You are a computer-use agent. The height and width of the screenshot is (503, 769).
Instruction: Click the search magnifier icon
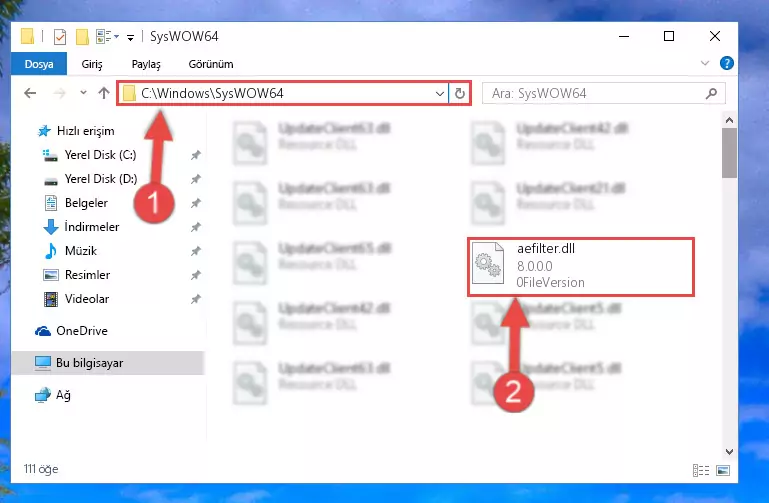pos(711,93)
